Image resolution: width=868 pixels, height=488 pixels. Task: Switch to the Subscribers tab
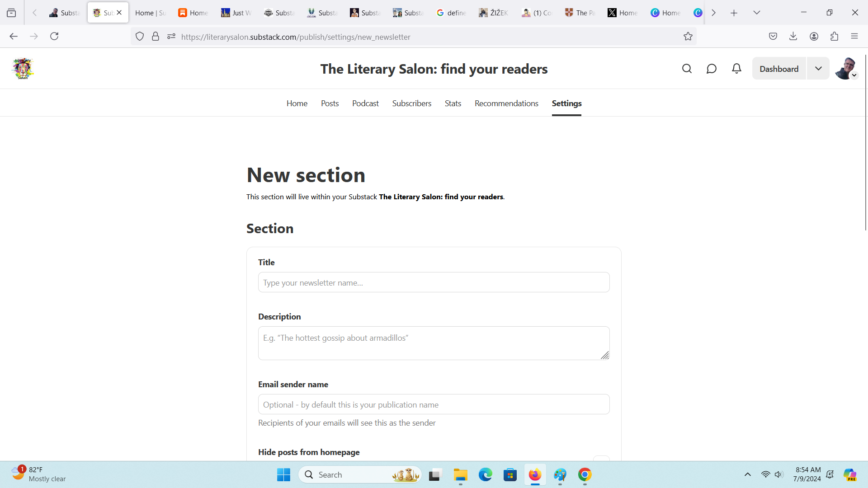[x=411, y=103]
